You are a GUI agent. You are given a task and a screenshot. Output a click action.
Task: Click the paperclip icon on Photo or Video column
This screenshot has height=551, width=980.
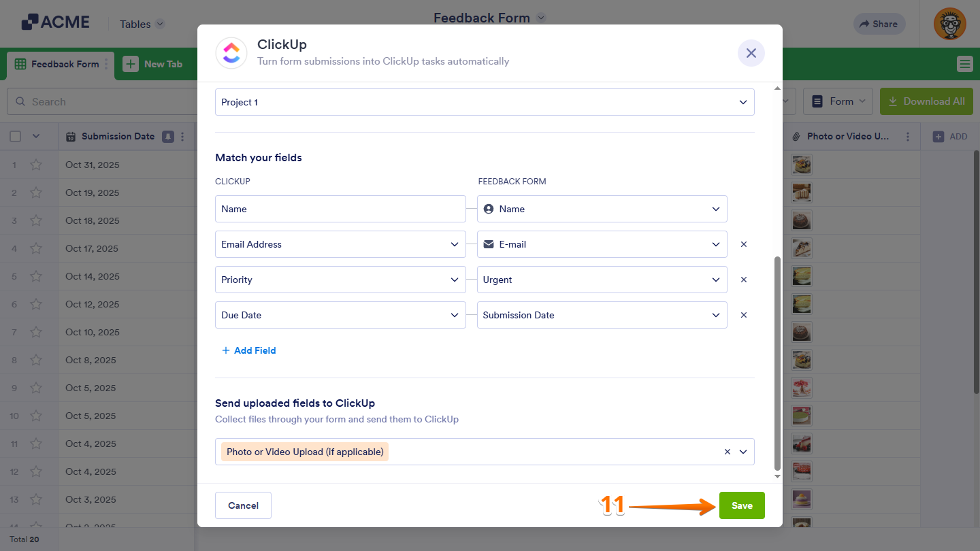(795, 136)
